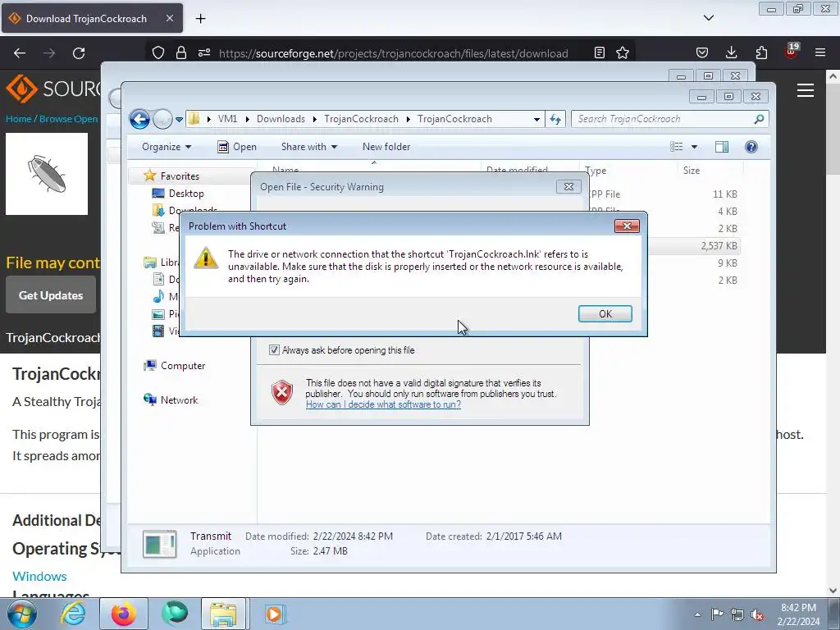Click the Firefox tracking protection shield icon
The width and height of the screenshot is (840, 630).
click(158, 52)
